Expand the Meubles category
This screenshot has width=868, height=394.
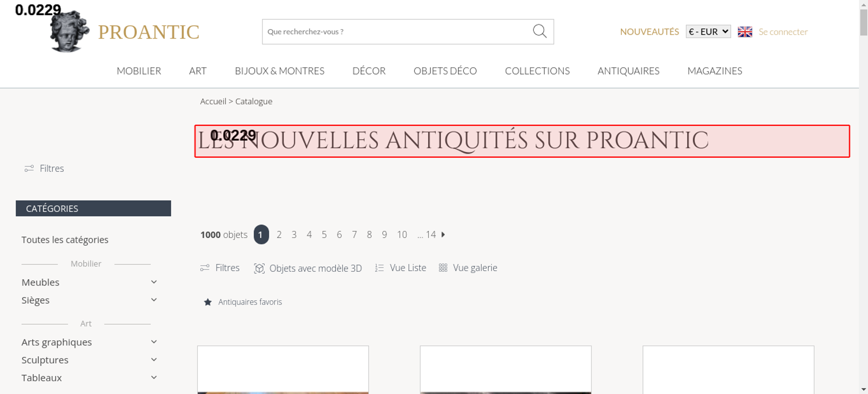[x=154, y=282]
